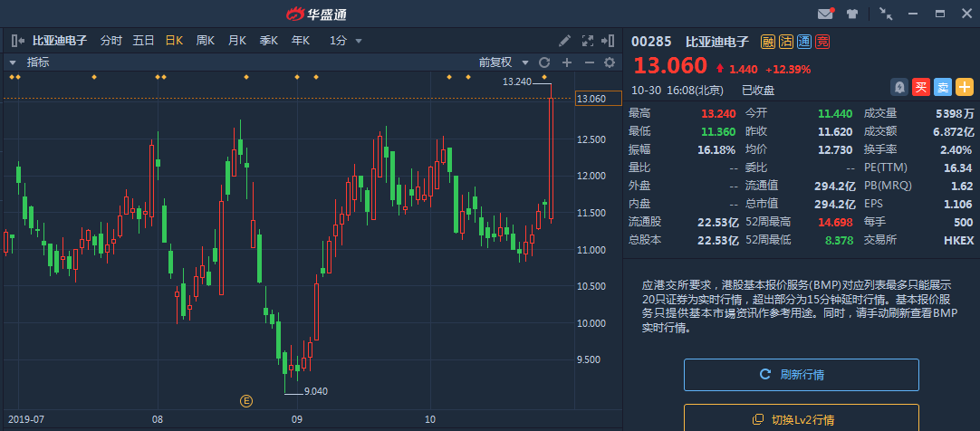Open chart settings gear
This screenshot has width=980, height=431.
point(610,62)
